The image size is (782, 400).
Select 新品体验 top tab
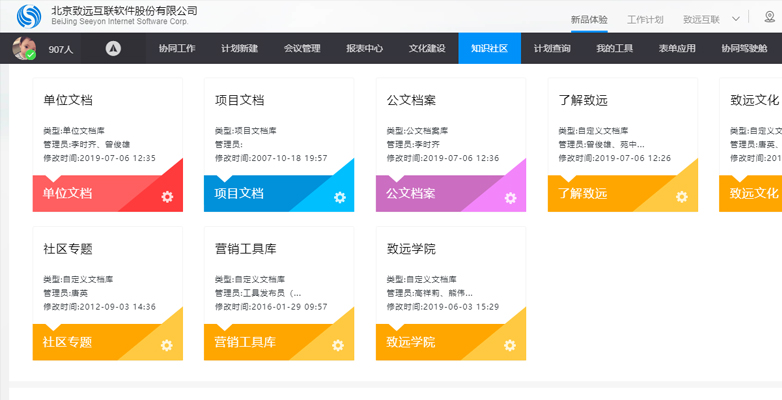tap(588, 19)
